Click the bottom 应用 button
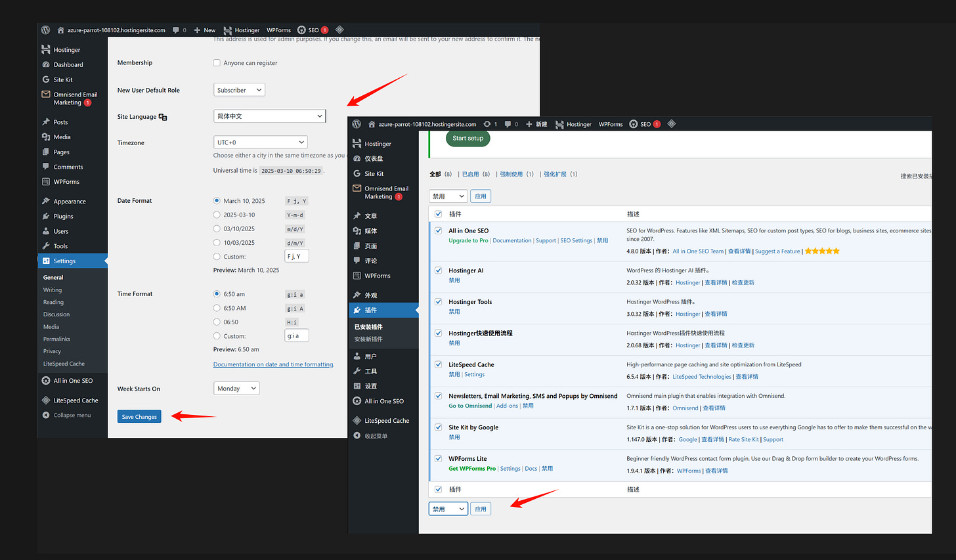Viewport: 956px width, 560px height. [481, 509]
